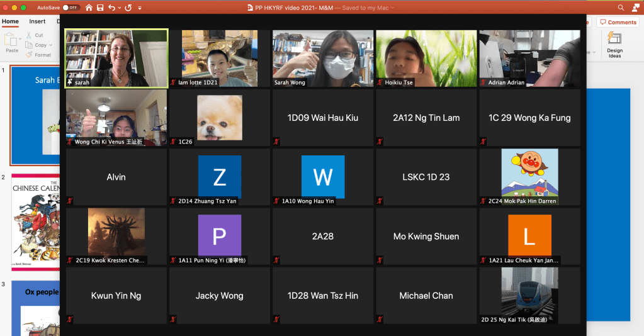Viewport: 644px width, 336px height.
Task: Open the Comments pane
Action: pos(618,22)
